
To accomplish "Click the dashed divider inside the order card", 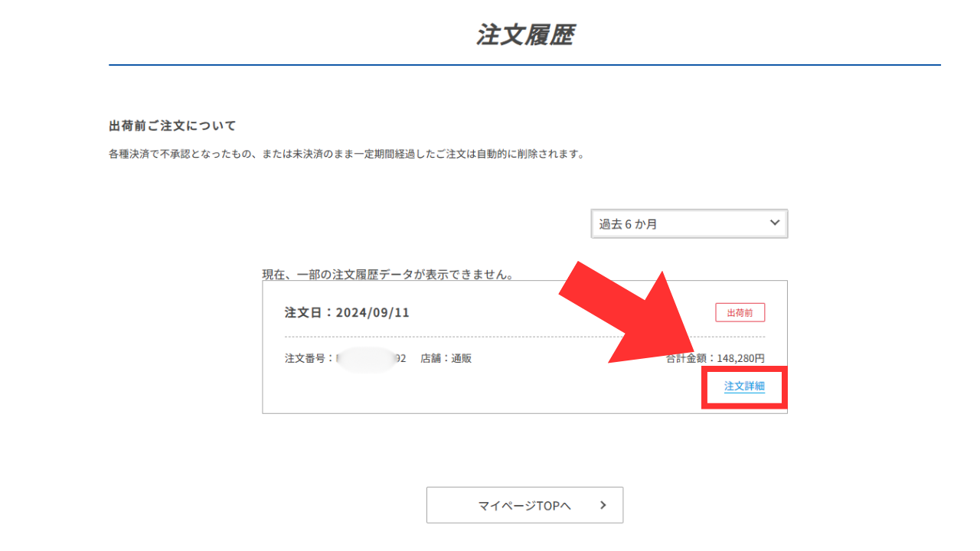I will pos(498,337).
